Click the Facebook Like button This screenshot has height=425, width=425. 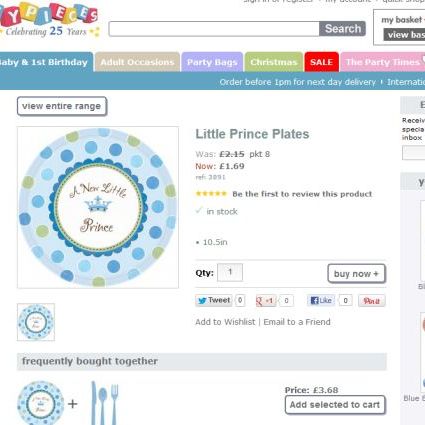pyautogui.click(x=321, y=300)
